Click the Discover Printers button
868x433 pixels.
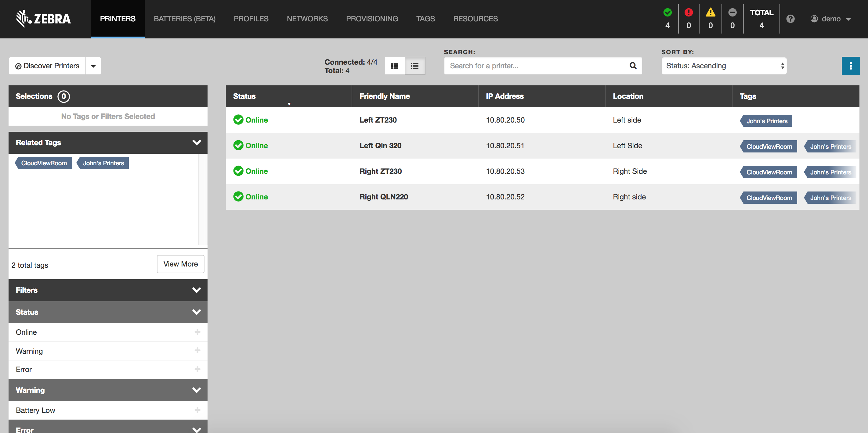48,66
